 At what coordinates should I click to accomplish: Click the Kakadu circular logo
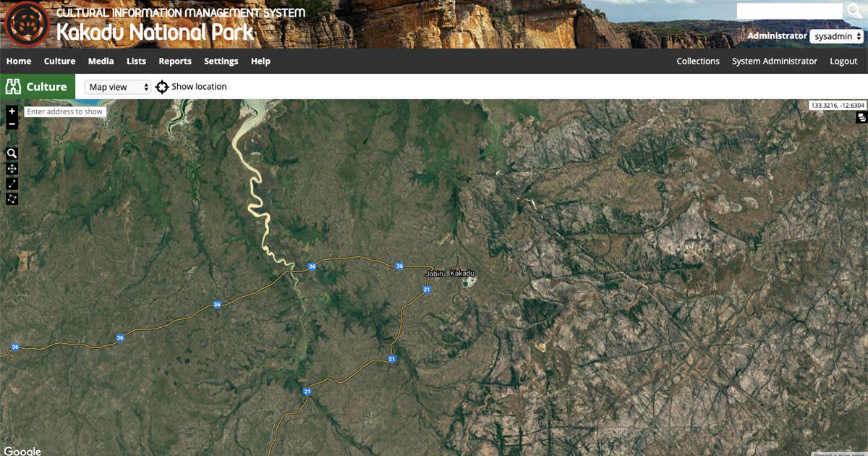pos(27,25)
